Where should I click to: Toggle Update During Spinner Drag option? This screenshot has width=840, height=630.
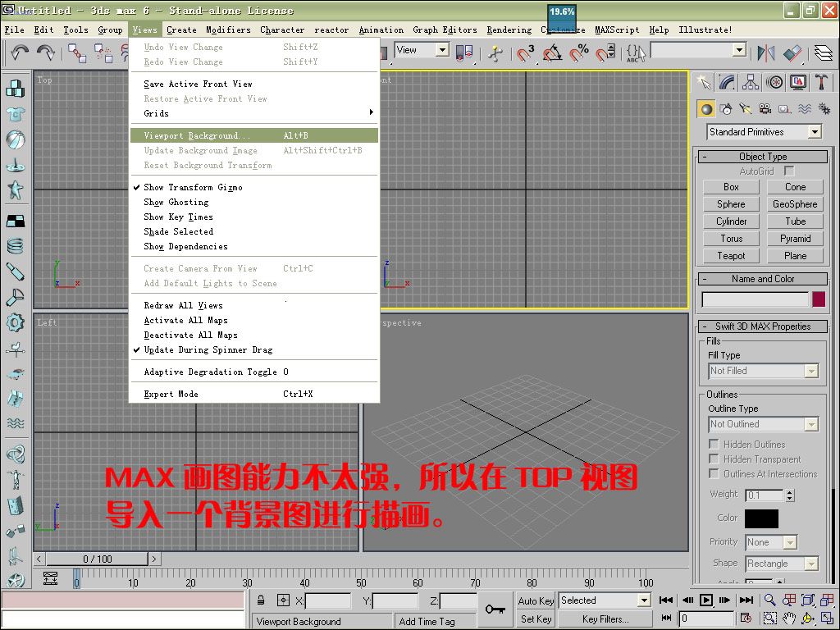pos(208,349)
